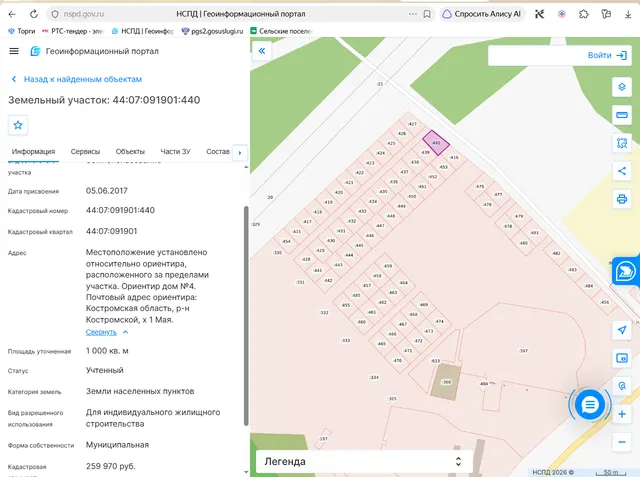Select parcel 397 on the map
The height and width of the screenshot is (477, 640).
[x=523, y=351]
